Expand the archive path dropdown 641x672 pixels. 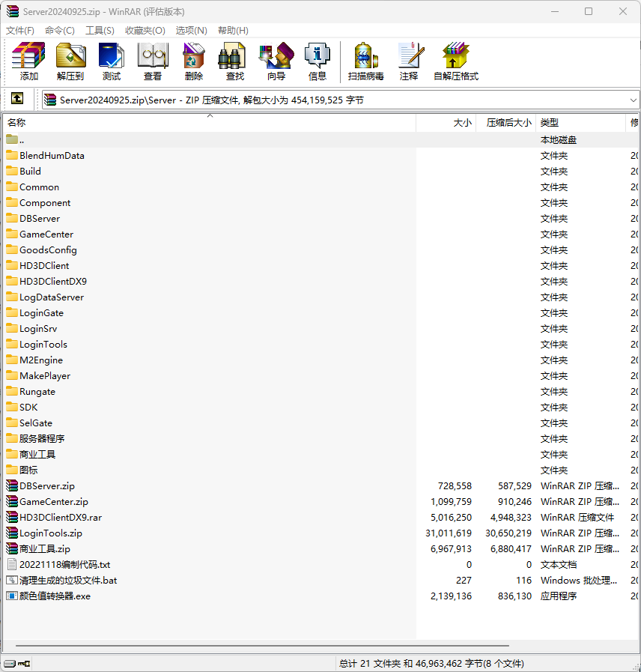tap(634, 100)
